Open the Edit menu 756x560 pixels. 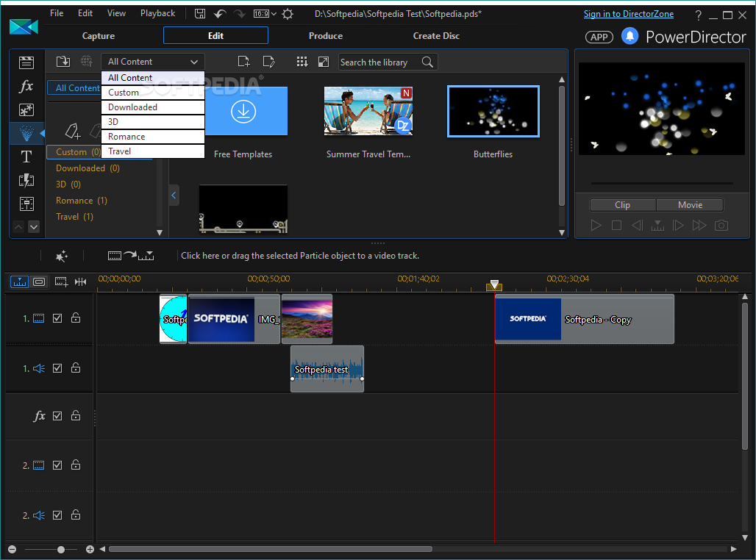pyautogui.click(x=85, y=13)
